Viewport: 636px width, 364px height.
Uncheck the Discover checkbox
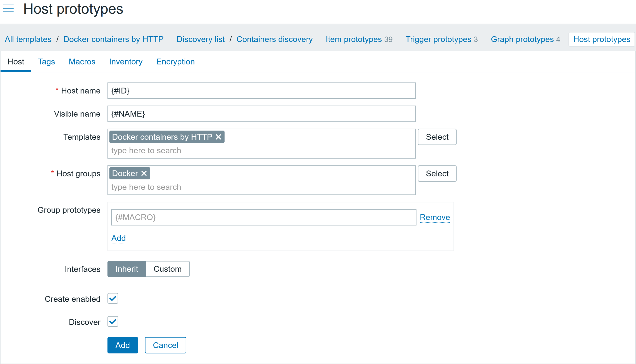pos(113,322)
